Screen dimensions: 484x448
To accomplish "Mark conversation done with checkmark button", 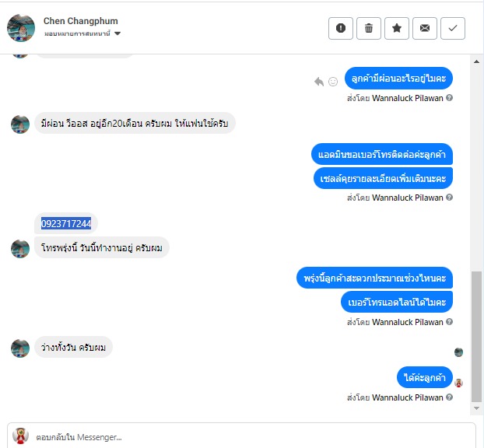I will pyautogui.click(x=453, y=28).
